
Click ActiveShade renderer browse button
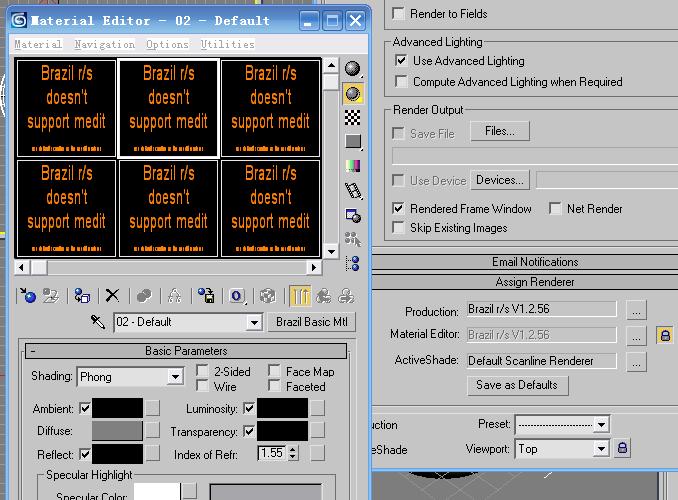pos(636,362)
